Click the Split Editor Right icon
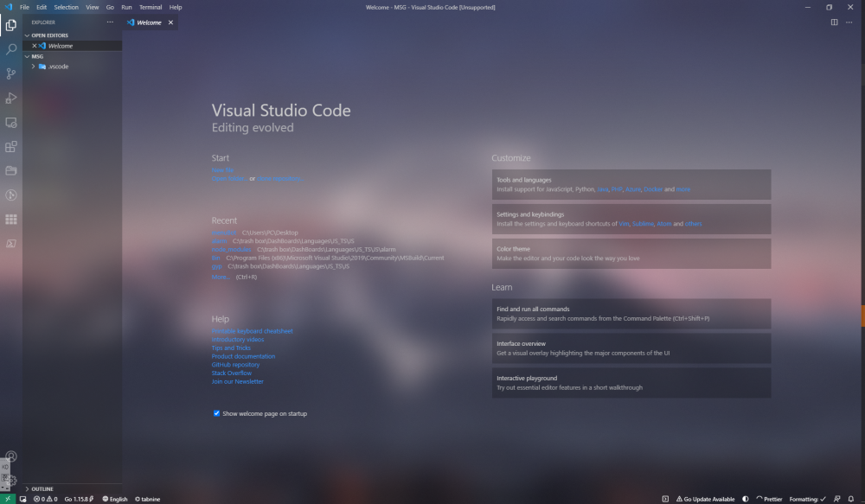The image size is (865, 504). click(x=834, y=22)
